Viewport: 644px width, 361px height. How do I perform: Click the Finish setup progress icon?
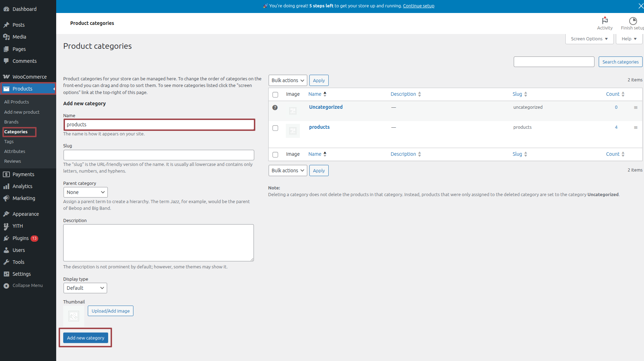(633, 21)
